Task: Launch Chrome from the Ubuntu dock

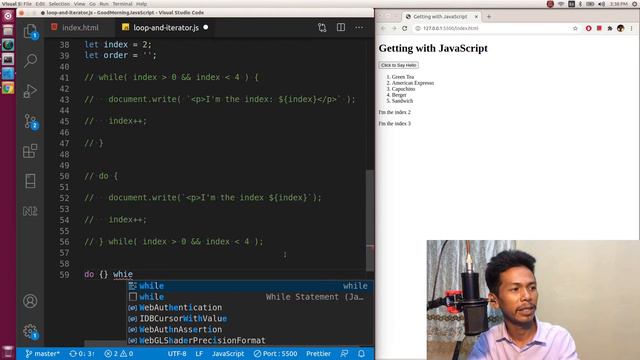Action: 8,88
